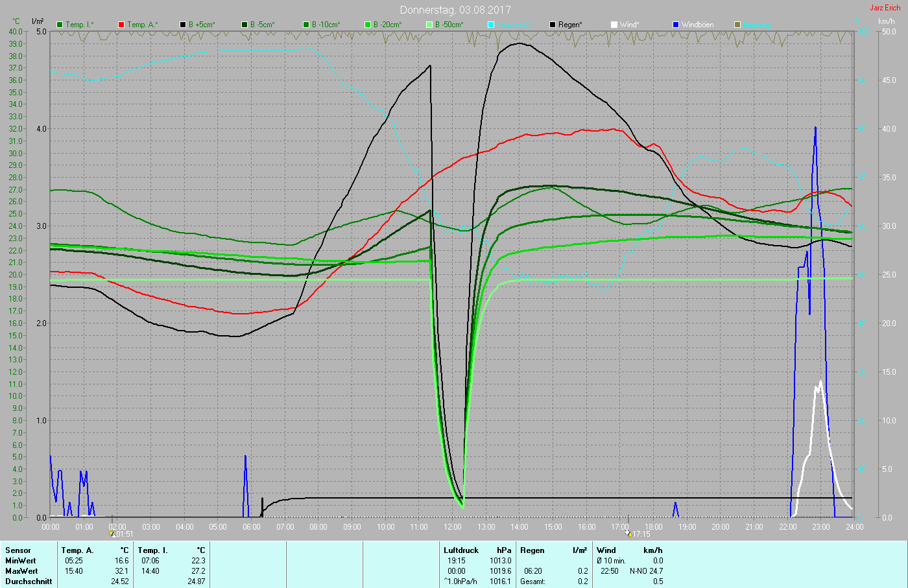Click Temp. A. average value 24.52
This screenshot has height=588, width=908.
click(120, 582)
